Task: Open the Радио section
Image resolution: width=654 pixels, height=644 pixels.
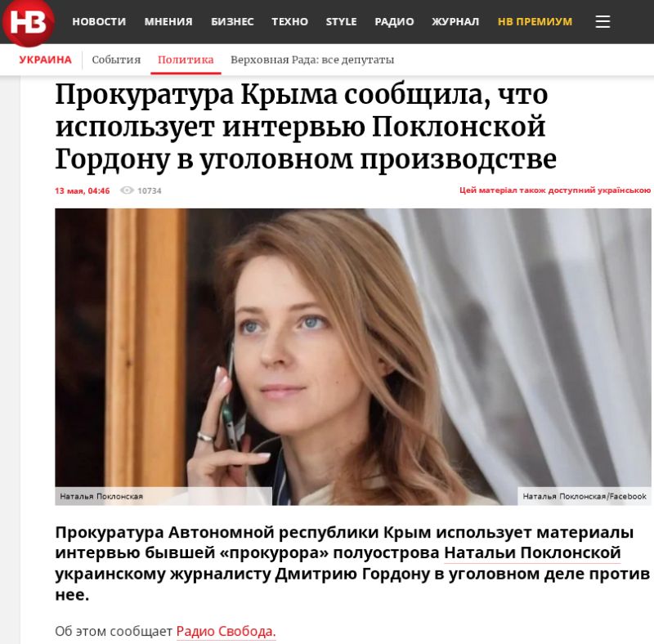Action: (394, 22)
